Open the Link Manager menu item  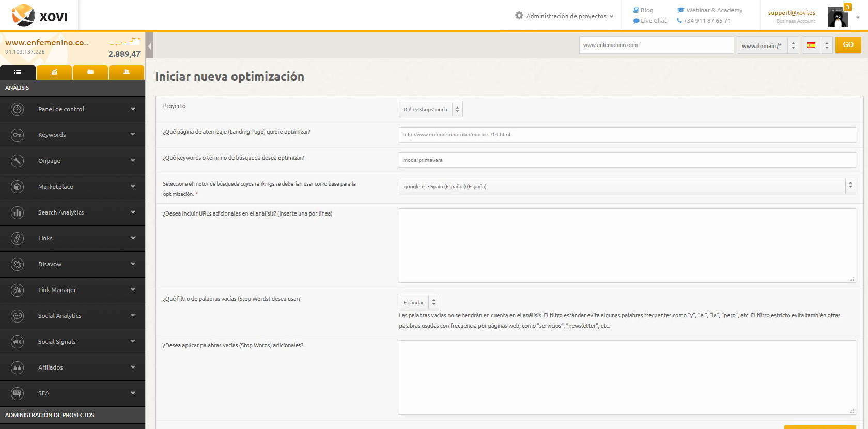tap(72, 290)
